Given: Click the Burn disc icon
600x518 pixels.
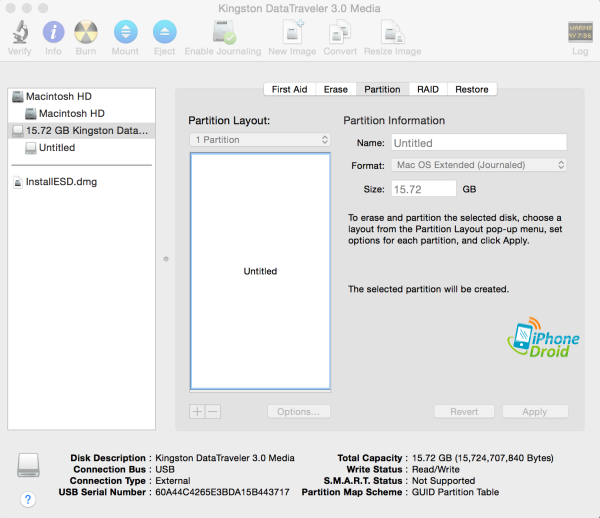Looking at the screenshot, I should [86, 32].
